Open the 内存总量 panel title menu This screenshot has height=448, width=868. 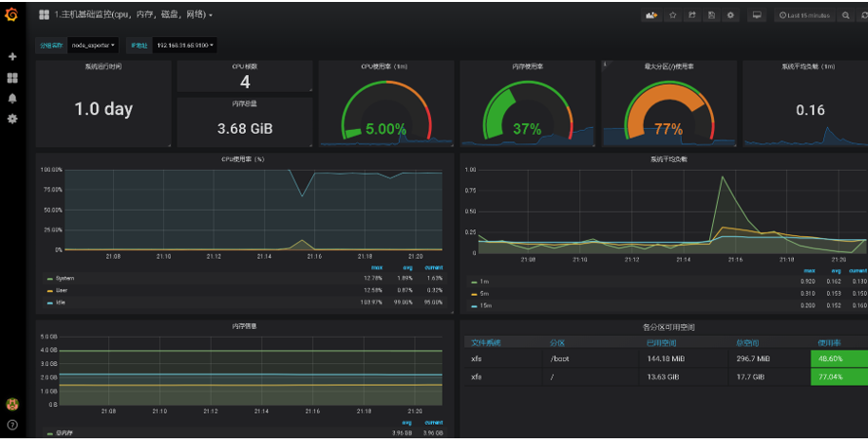245,103
